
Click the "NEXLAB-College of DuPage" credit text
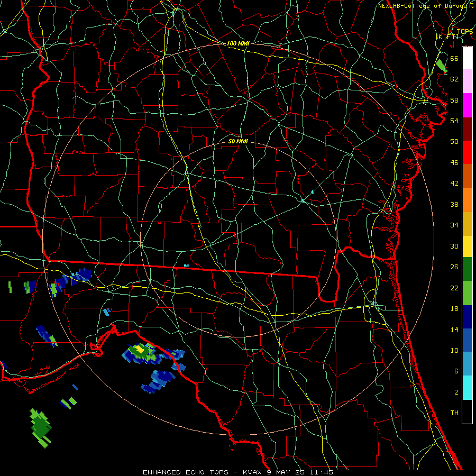tap(424, 6)
